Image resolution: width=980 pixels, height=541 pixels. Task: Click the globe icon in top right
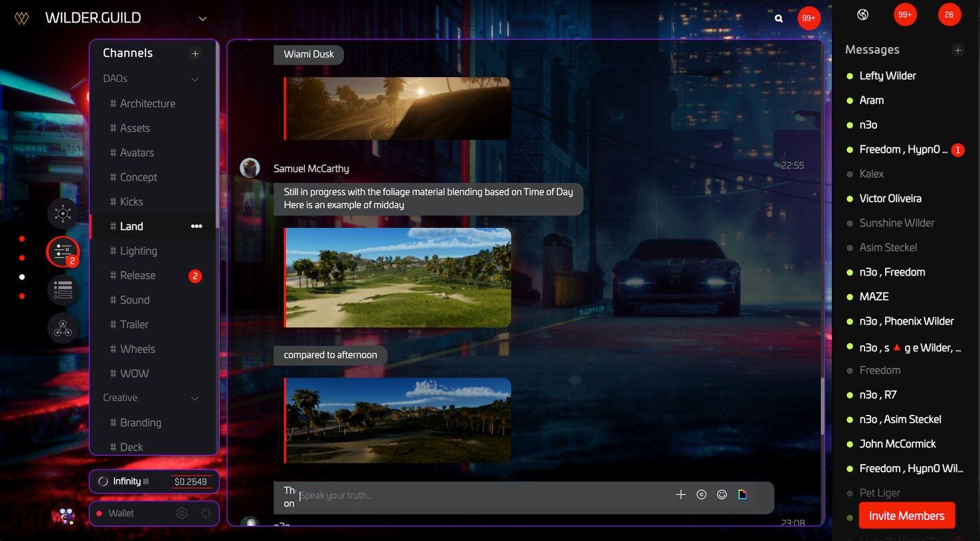(x=863, y=14)
